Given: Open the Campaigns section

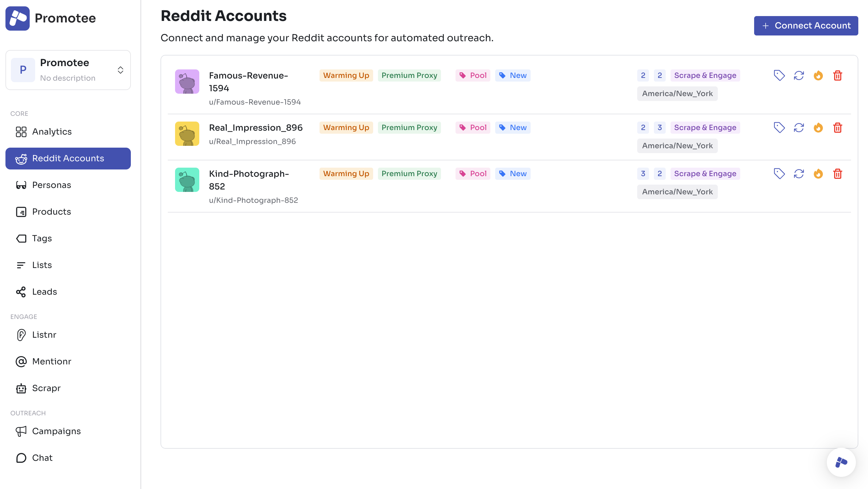Looking at the screenshot, I should coord(56,431).
